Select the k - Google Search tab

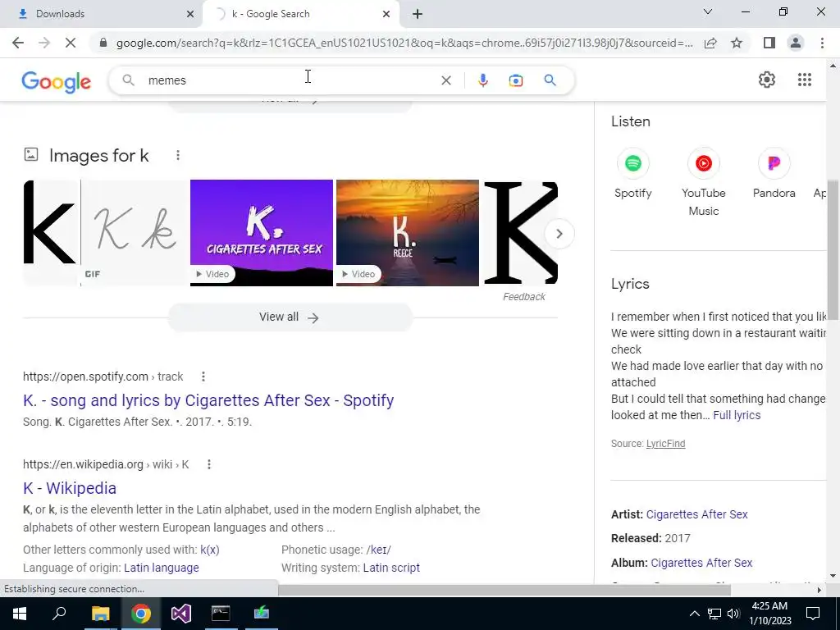(300, 14)
